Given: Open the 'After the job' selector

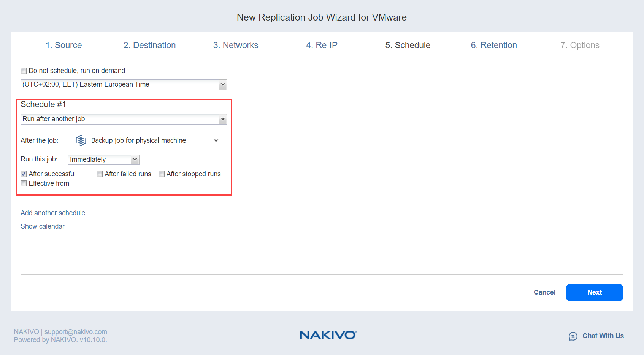Looking at the screenshot, I should point(216,140).
